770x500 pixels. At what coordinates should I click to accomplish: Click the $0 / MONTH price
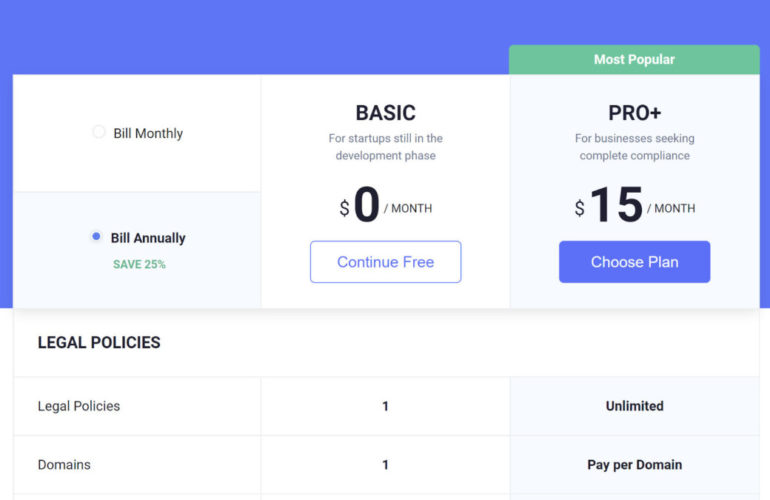(x=385, y=206)
